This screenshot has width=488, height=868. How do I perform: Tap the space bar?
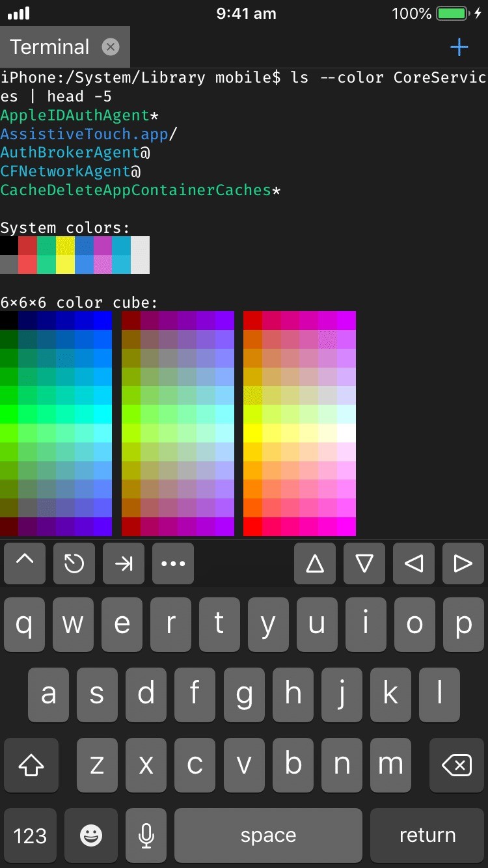[268, 835]
